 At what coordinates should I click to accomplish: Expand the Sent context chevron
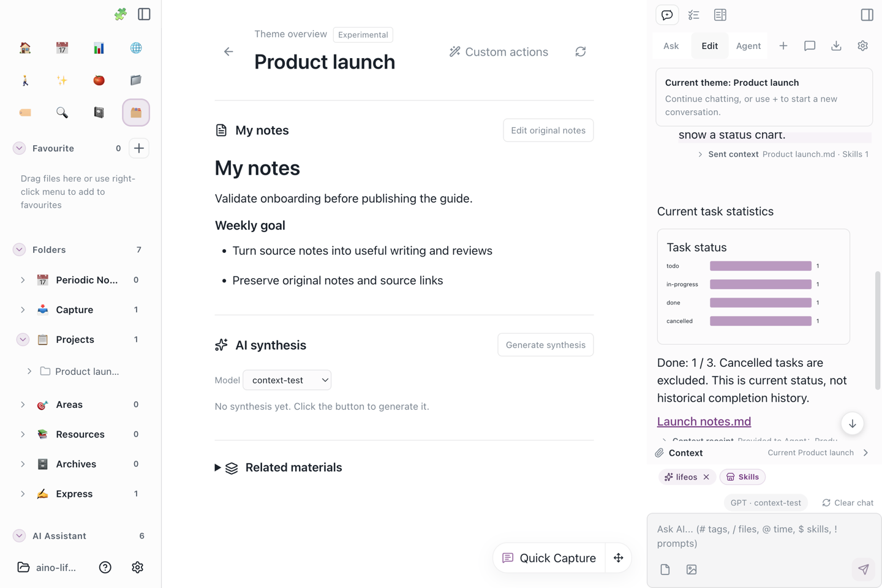coord(700,154)
